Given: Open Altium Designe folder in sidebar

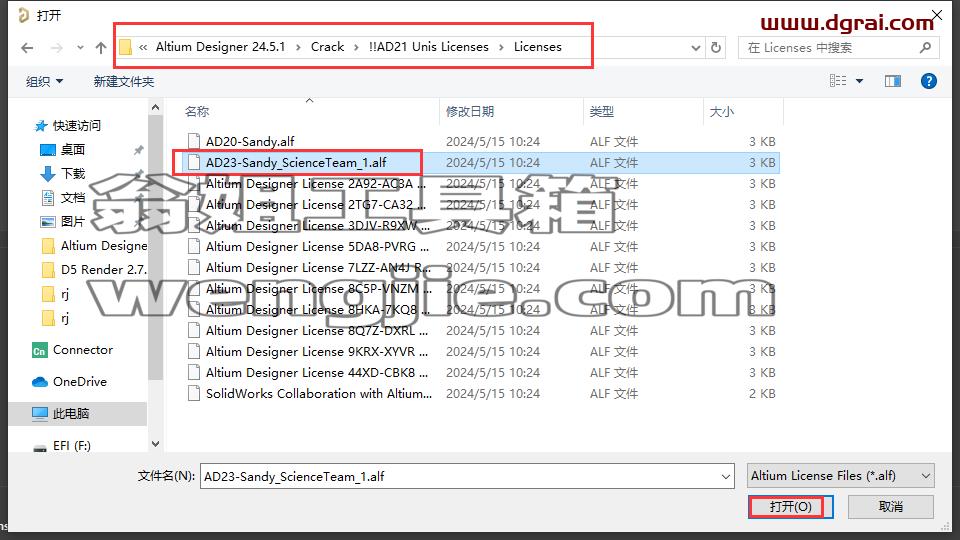Looking at the screenshot, I should pyautogui.click(x=104, y=246).
